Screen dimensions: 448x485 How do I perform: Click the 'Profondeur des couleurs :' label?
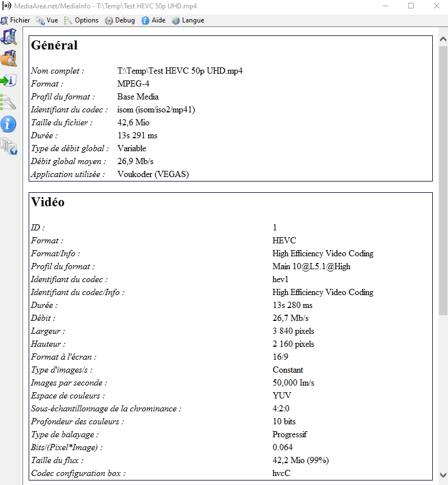(x=77, y=421)
